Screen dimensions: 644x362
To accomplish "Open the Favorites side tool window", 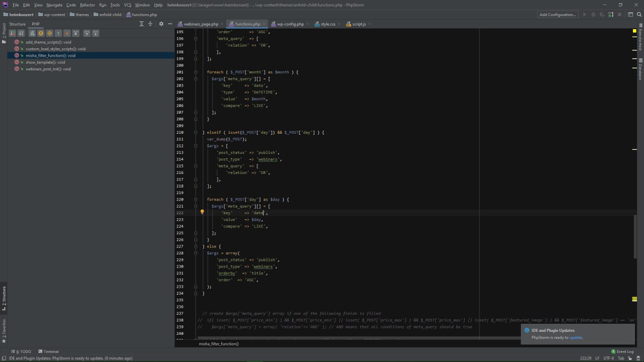I will coord(4,330).
